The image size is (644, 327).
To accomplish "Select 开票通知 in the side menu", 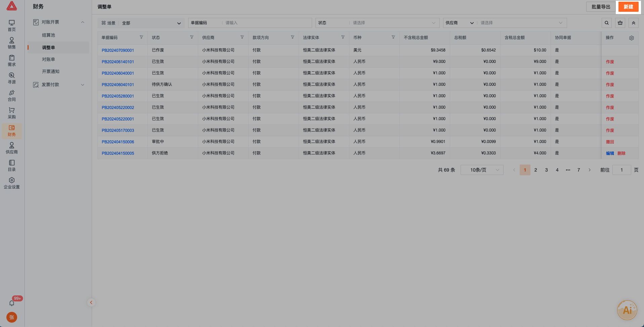I will pos(50,71).
